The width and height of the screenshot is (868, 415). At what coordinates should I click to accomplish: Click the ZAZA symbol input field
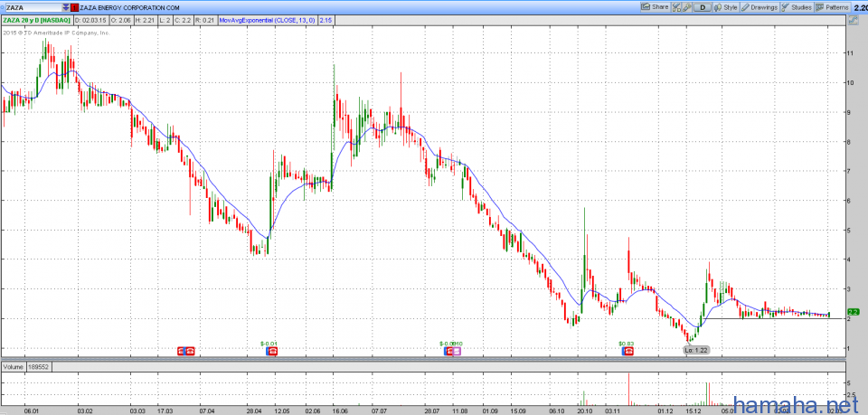tap(32, 8)
